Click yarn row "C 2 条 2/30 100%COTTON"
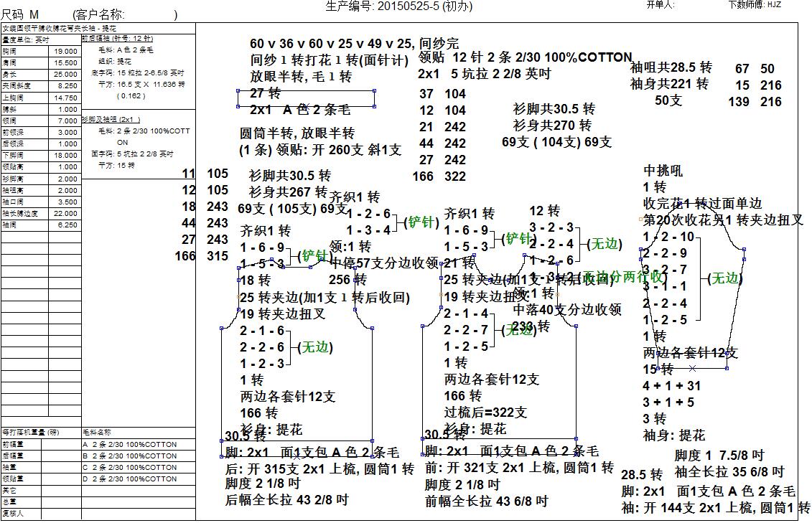Screen dimensions: 812x523 [x=129, y=467]
